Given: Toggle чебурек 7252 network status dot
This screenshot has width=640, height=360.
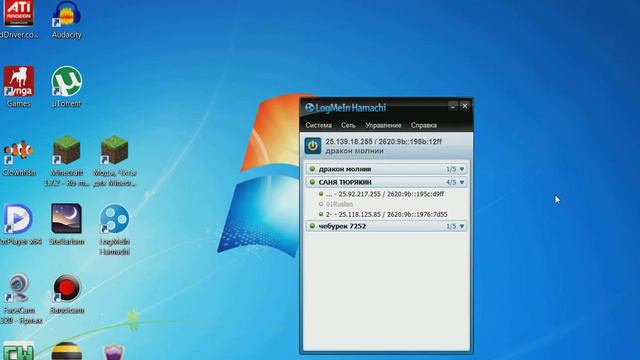Looking at the screenshot, I should [312, 226].
